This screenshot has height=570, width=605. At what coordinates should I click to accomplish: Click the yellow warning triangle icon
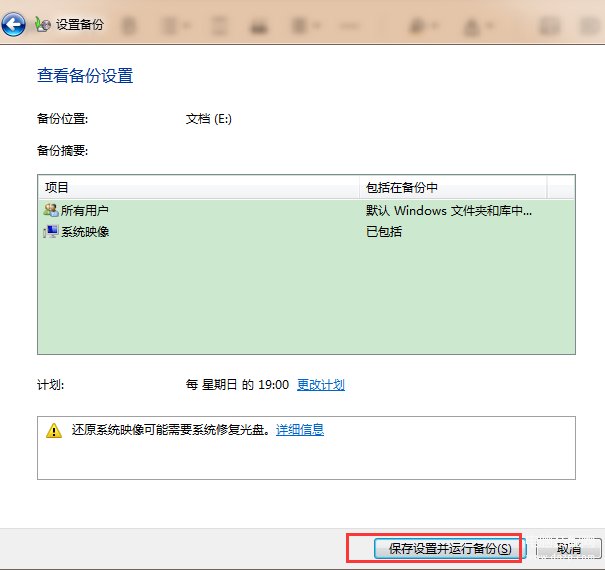coord(54,430)
